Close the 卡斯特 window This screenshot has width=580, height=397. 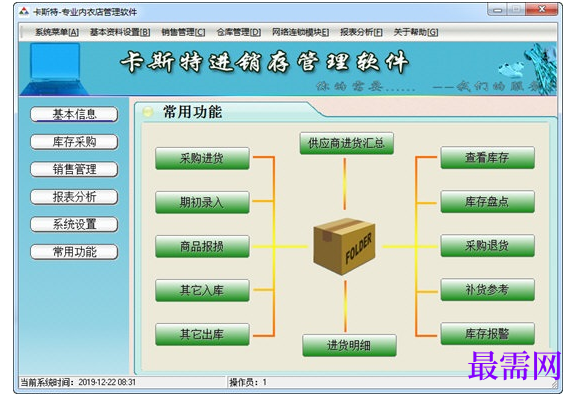pyautogui.click(x=542, y=10)
